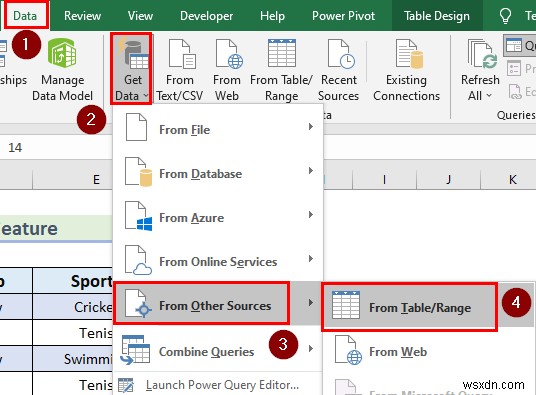Click the Launch Power Query Editor icon
536x395 pixels.
coord(125,385)
